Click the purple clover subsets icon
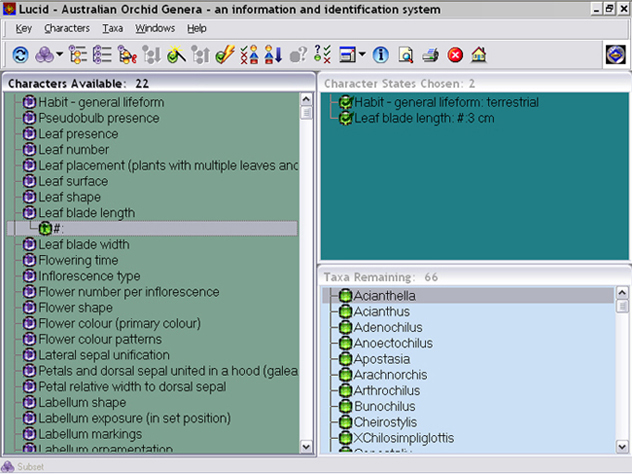632x474 pixels. 44,54
